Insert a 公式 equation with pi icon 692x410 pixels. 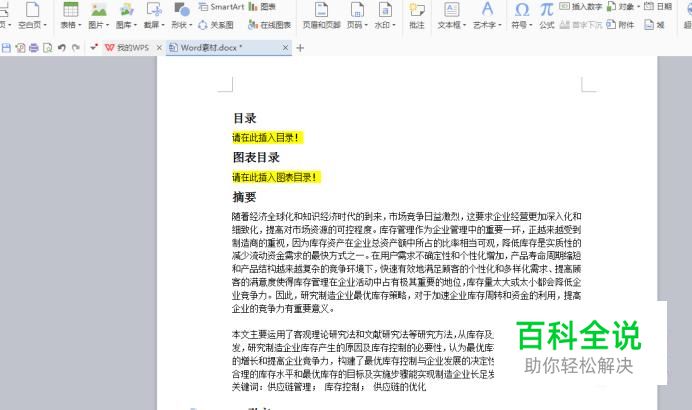[x=547, y=15]
